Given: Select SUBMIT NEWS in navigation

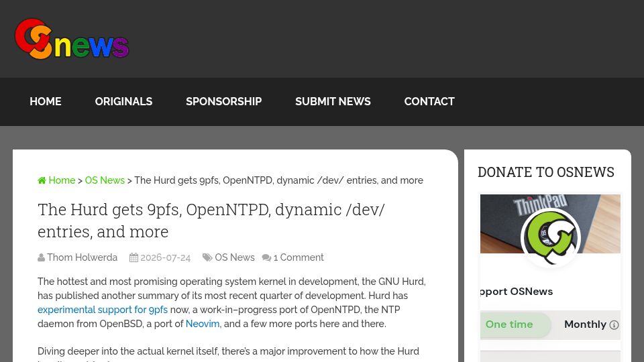Looking at the screenshot, I should pos(333,101).
